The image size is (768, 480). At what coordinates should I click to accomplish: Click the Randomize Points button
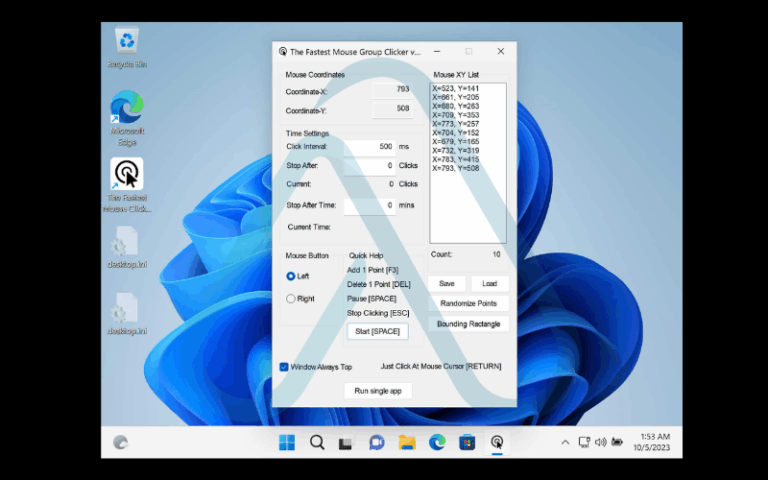(468, 304)
